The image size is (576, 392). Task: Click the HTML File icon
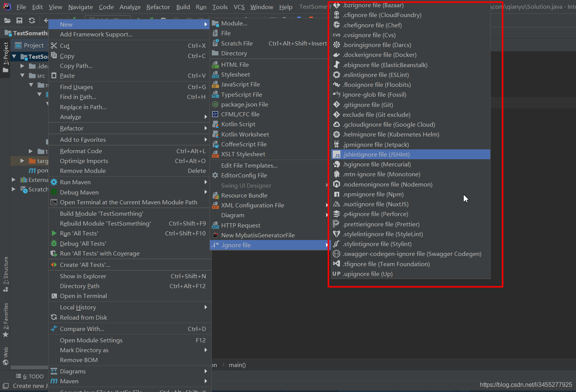click(216, 64)
